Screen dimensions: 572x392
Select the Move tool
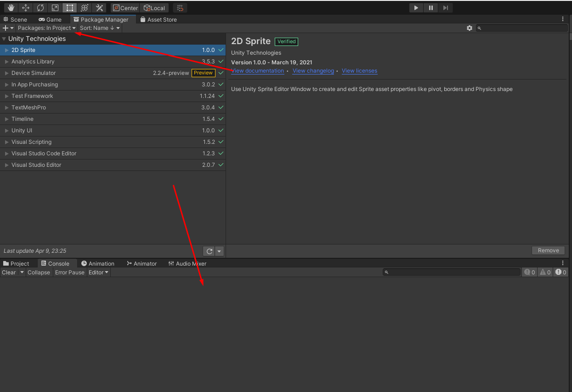pyautogui.click(x=26, y=8)
